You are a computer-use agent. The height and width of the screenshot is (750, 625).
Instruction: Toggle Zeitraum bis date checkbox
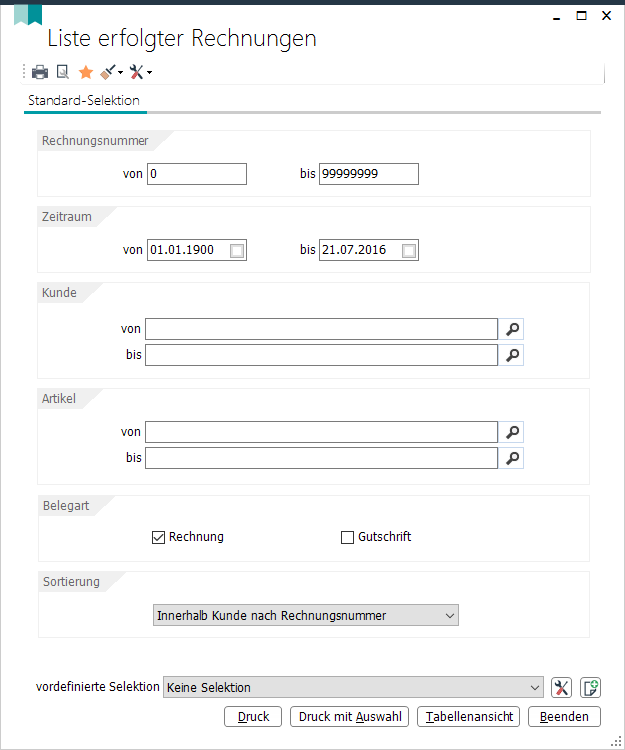pos(409,251)
